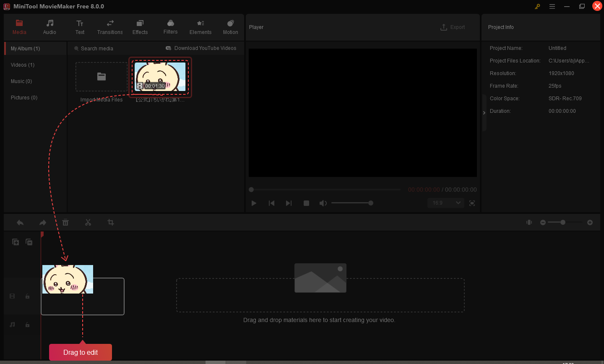Mute the player volume speaker icon

click(x=323, y=203)
